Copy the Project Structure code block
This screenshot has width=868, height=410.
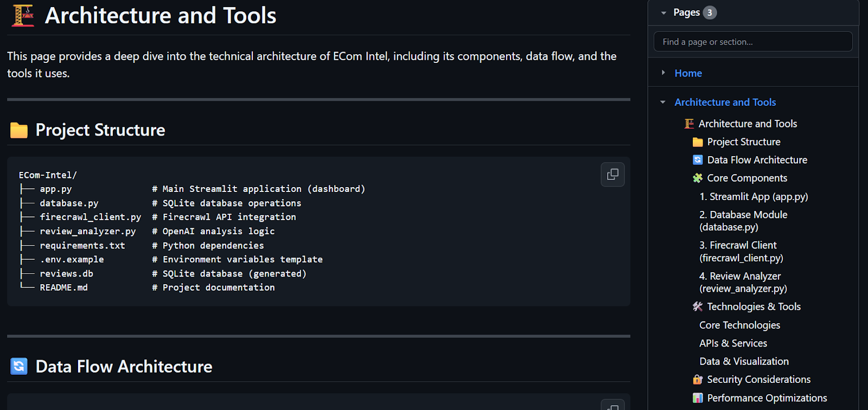tap(612, 175)
